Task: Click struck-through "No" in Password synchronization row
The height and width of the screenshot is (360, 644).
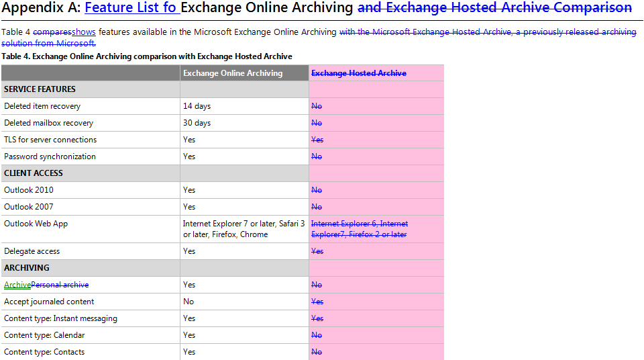Action: (317, 156)
